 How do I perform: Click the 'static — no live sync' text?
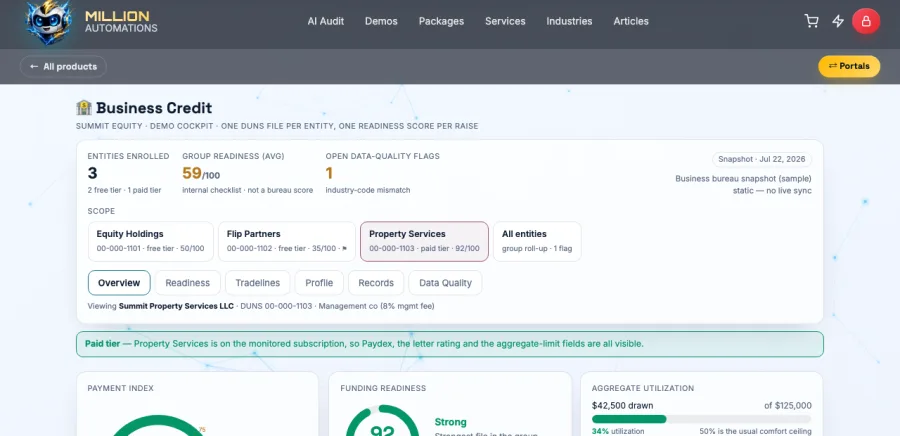(772, 191)
